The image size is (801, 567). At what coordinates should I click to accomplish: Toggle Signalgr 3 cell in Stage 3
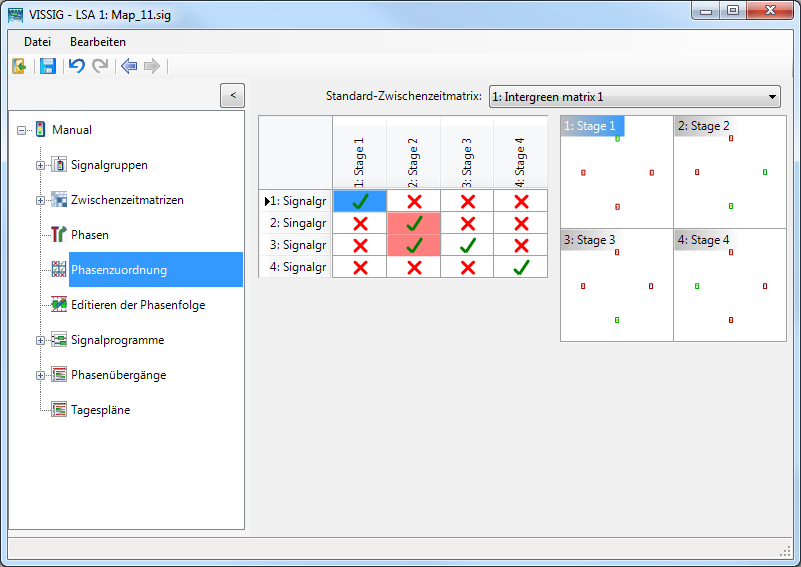pyautogui.click(x=467, y=245)
